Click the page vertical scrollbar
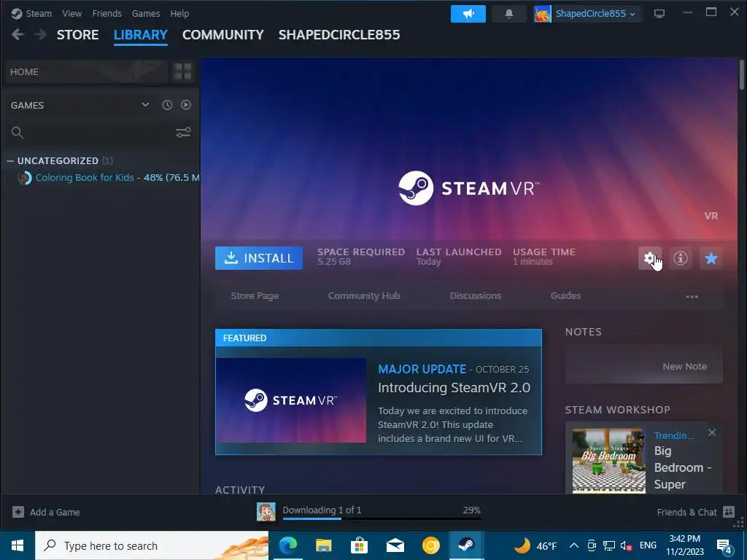The width and height of the screenshot is (747, 560). [x=741, y=74]
